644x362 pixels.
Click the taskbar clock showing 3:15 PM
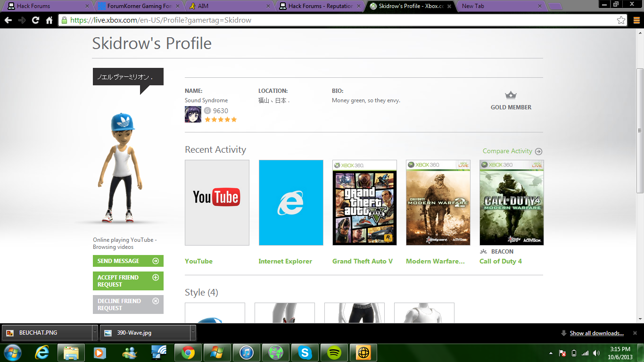[620, 353]
